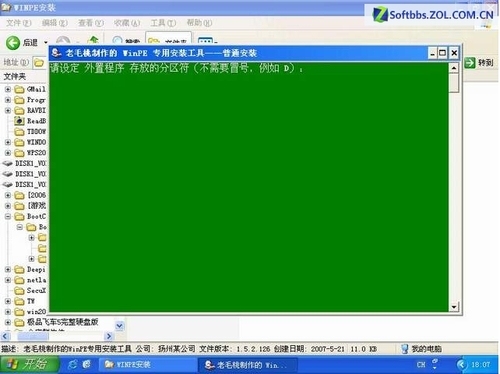Click the 开始 Start button
Screen dimensions: 500x374
30,364
